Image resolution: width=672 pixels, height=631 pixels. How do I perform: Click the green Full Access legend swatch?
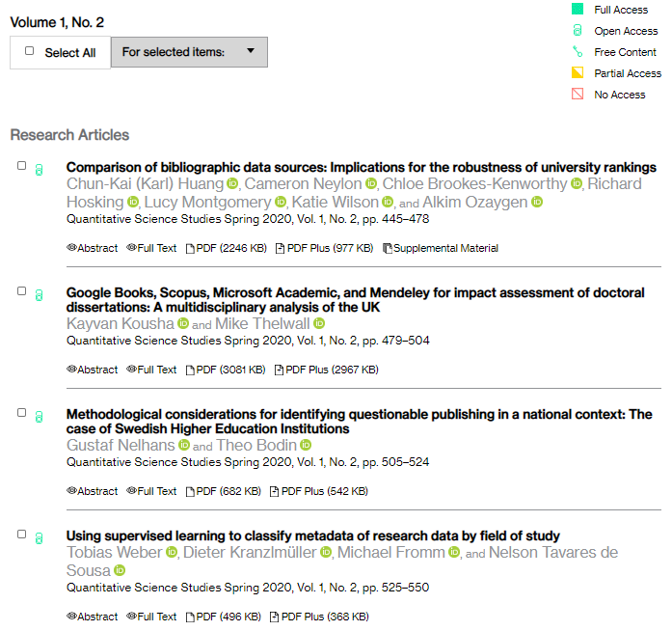coord(578,9)
